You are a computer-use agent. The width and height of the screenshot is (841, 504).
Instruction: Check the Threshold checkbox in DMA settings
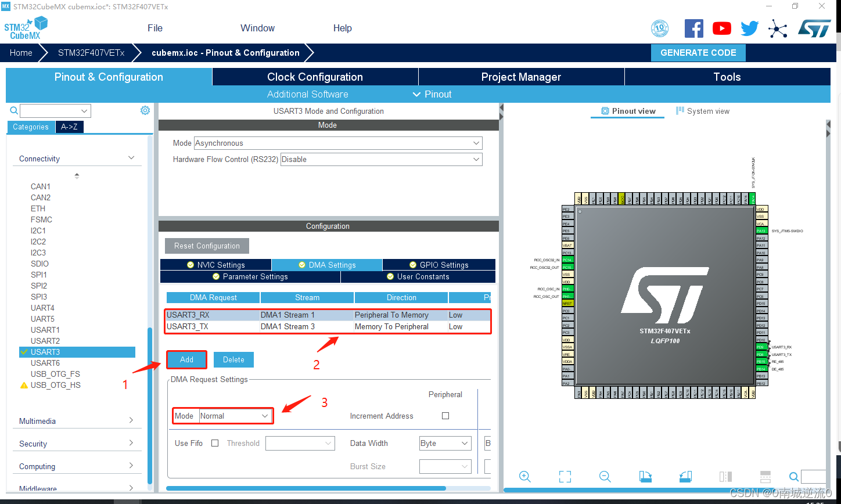300,443
